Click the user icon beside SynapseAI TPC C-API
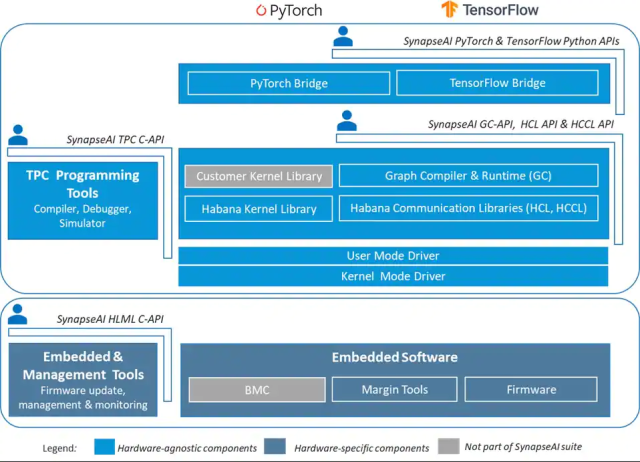 click(18, 135)
